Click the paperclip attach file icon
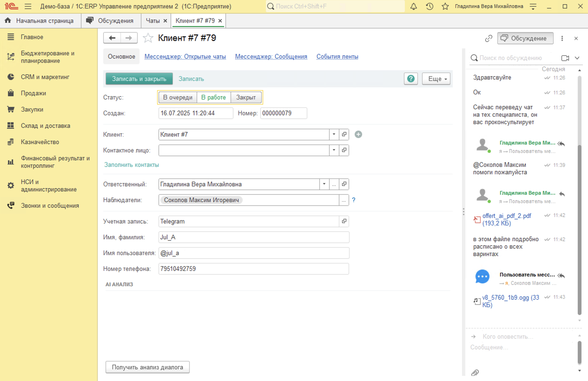 pos(475,373)
